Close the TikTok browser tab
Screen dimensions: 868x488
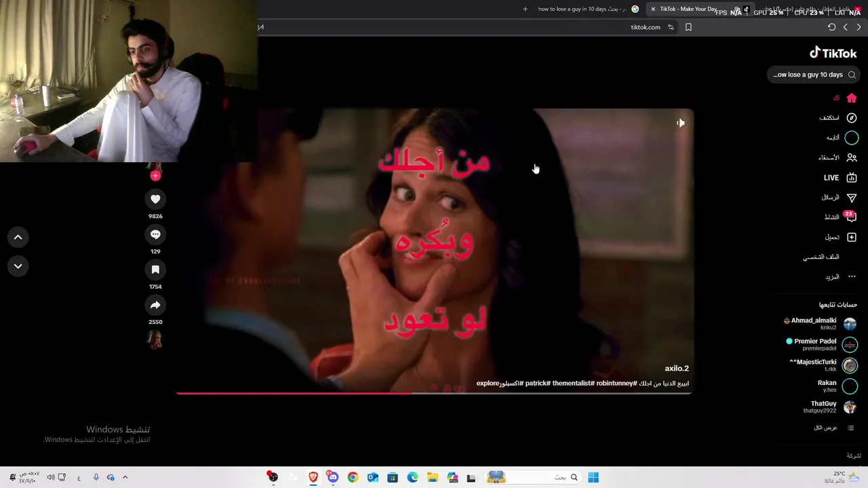coord(653,9)
